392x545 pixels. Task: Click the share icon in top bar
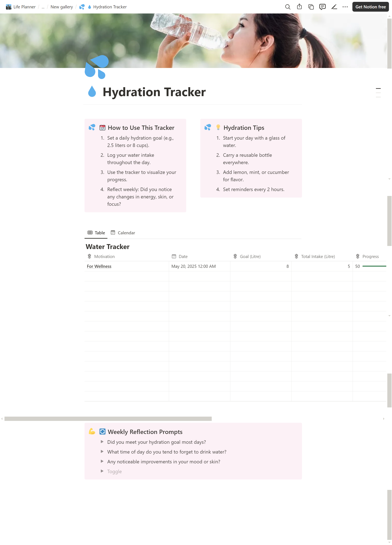pyautogui.click(x=299, y=7)
